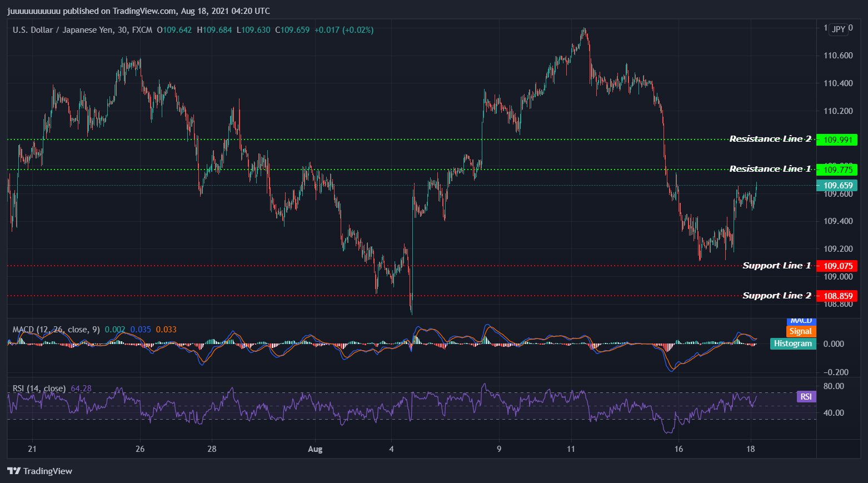Click the purple RSI label on the right
This screenshot has height=483, width=868.
click(x=806, y=396)
